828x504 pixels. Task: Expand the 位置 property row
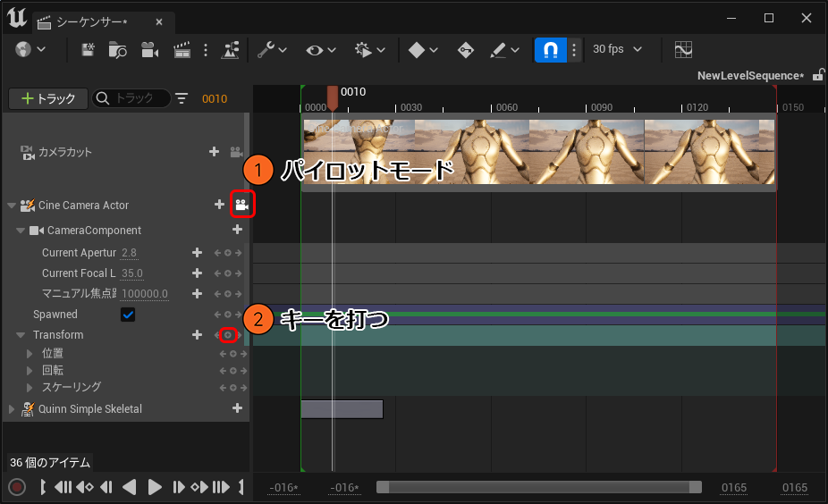[30, 354]
